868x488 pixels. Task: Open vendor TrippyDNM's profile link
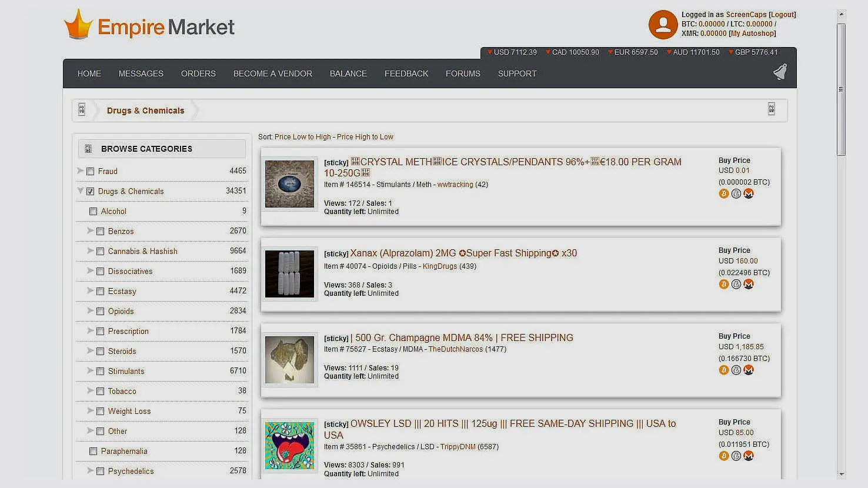458,447
